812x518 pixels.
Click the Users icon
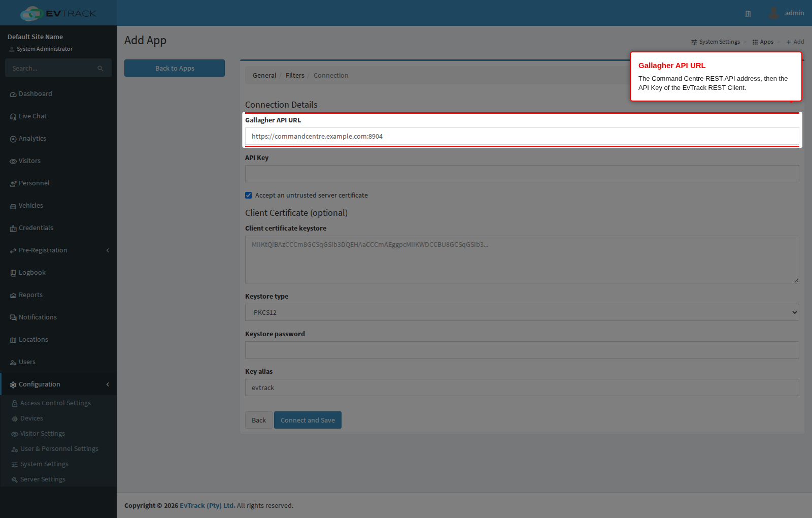coord(13,363)
